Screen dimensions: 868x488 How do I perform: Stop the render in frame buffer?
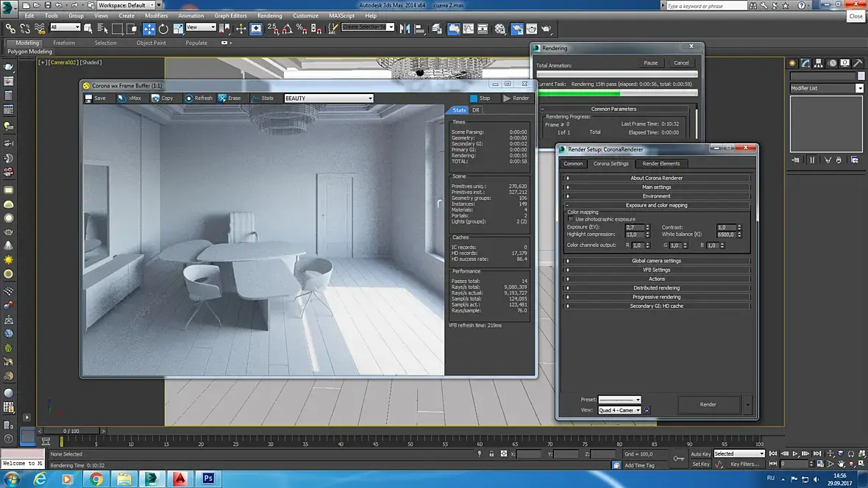click(x=480, y=98)
